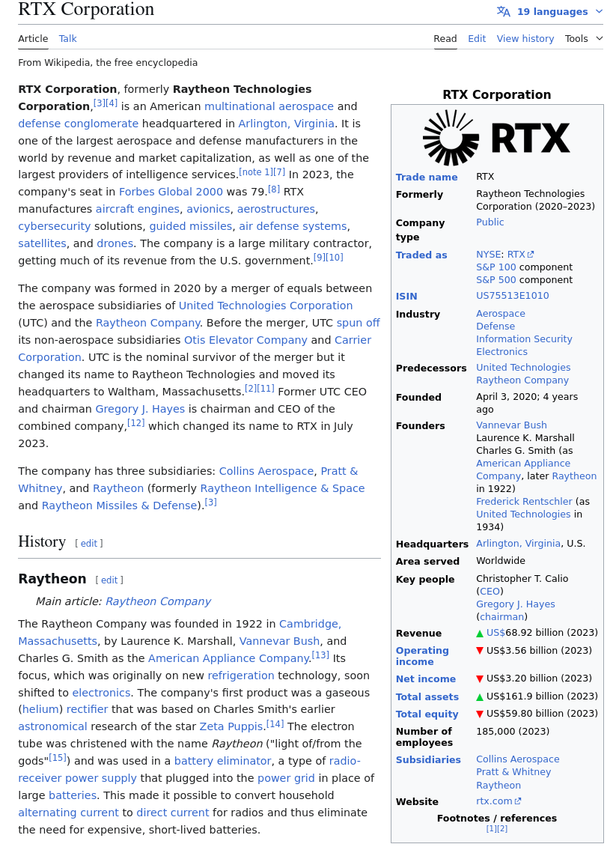Screen dimensions: 616x850
Task: Click the Pratt & Whitney infobox link
Action: coord(513,771)
